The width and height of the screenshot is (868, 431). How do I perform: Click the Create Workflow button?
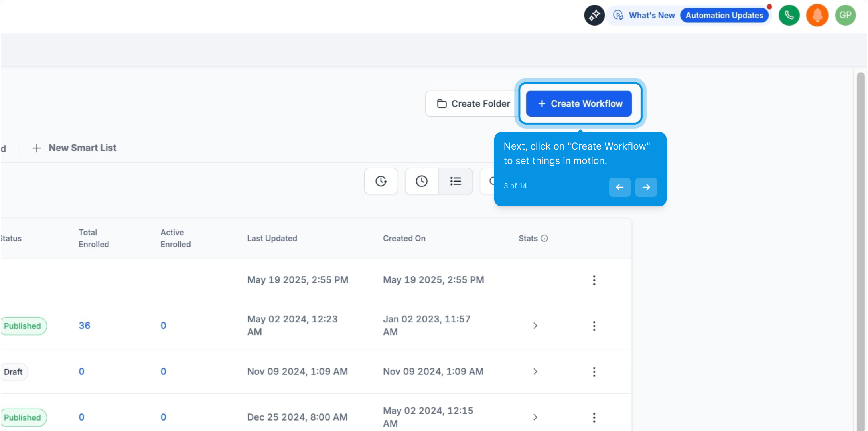579,103
